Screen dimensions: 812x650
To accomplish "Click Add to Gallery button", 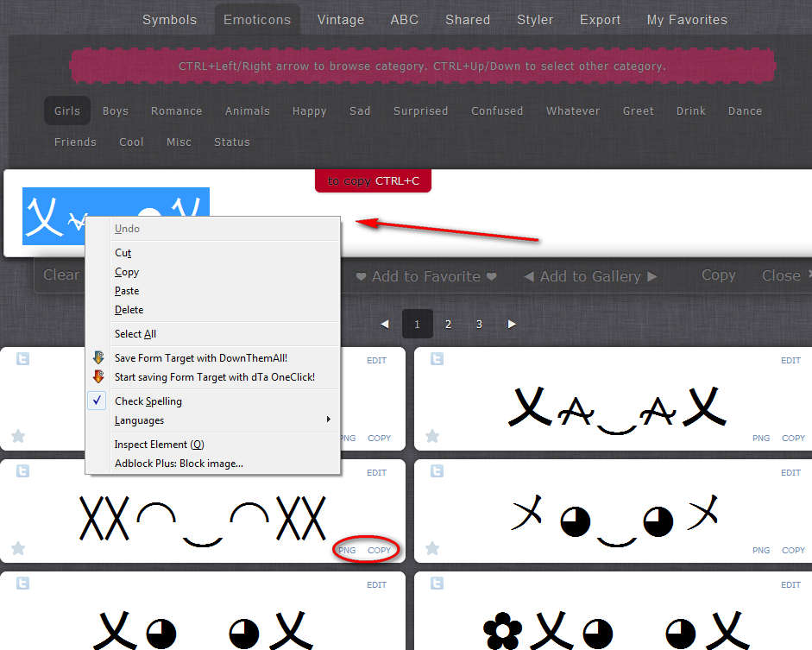I will pos(590,276).
